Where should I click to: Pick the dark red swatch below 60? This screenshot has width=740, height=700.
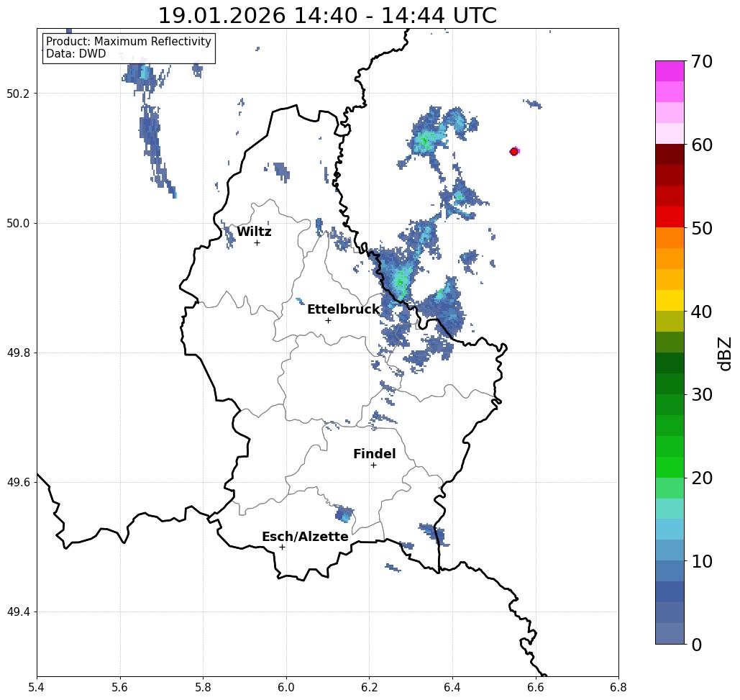670,155
